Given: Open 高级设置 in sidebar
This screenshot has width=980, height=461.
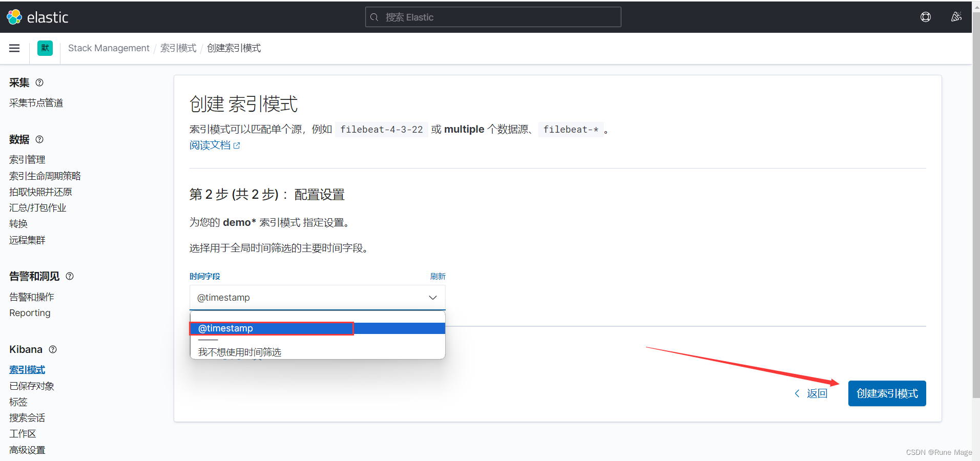Looking at the screenshot, I should point(27,450).
